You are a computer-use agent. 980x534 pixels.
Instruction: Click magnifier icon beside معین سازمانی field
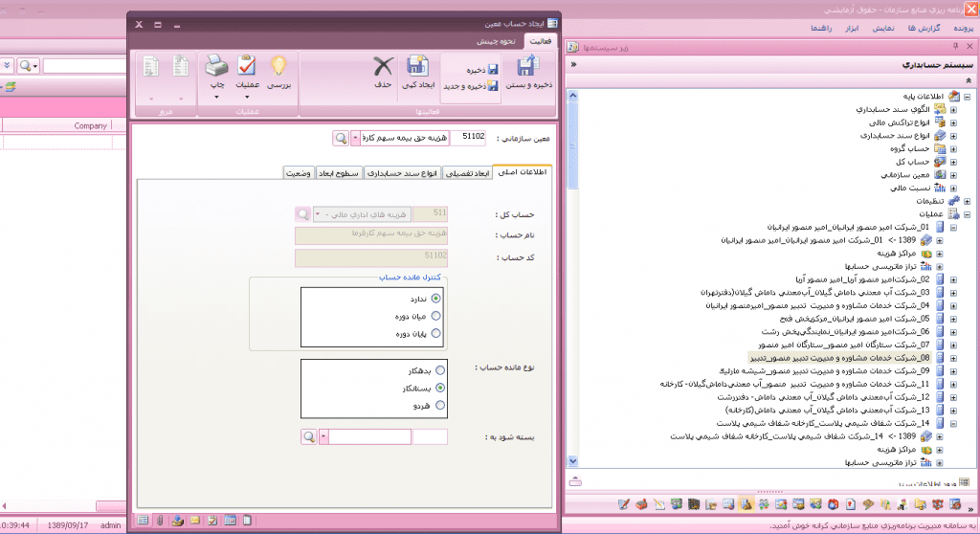tap(341, 138)
